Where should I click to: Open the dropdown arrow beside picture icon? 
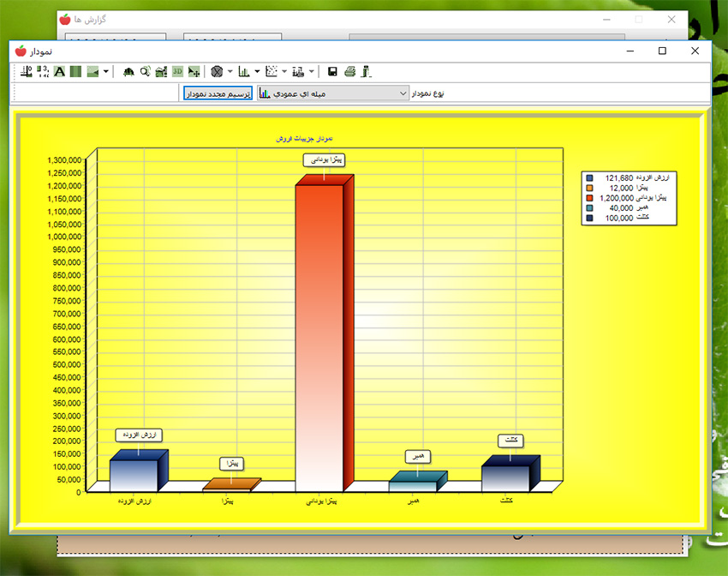pos(105,72)
